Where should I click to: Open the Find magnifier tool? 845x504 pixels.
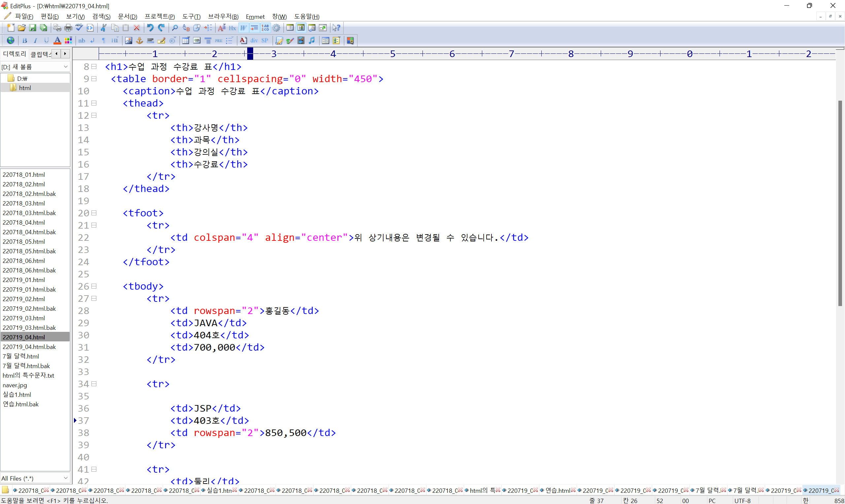(x=175, y=28)
